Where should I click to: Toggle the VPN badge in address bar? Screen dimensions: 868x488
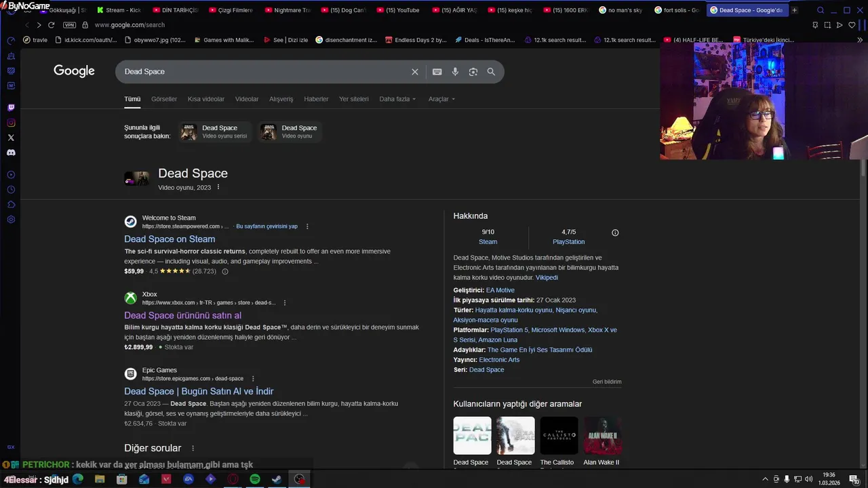69,25
